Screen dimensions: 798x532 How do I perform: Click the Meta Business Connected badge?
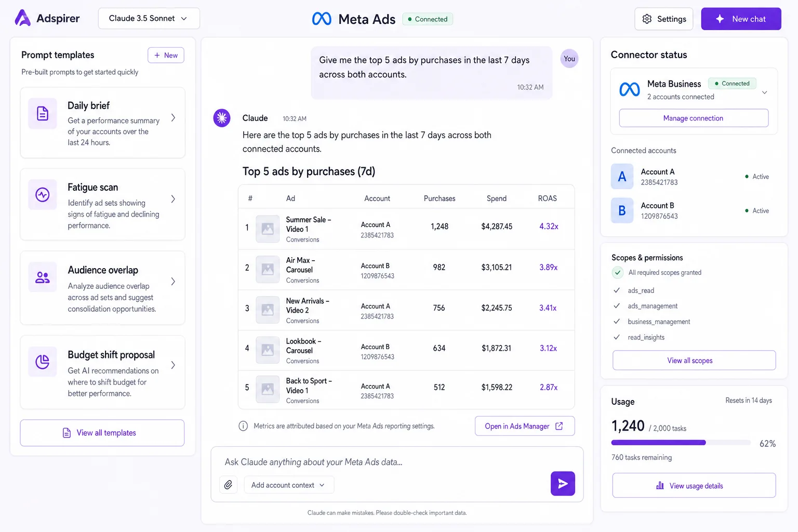[732, 84]
